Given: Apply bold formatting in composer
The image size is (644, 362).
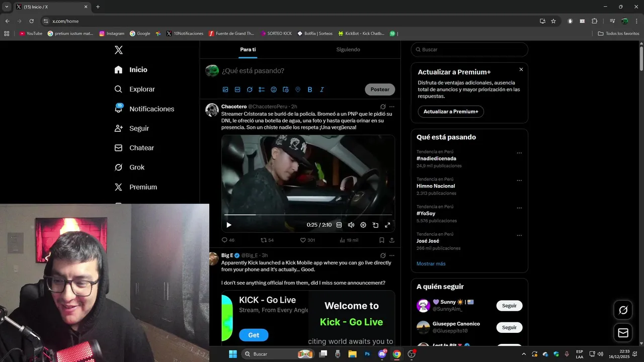Looking at the screenshot, I should click(310, 89).
